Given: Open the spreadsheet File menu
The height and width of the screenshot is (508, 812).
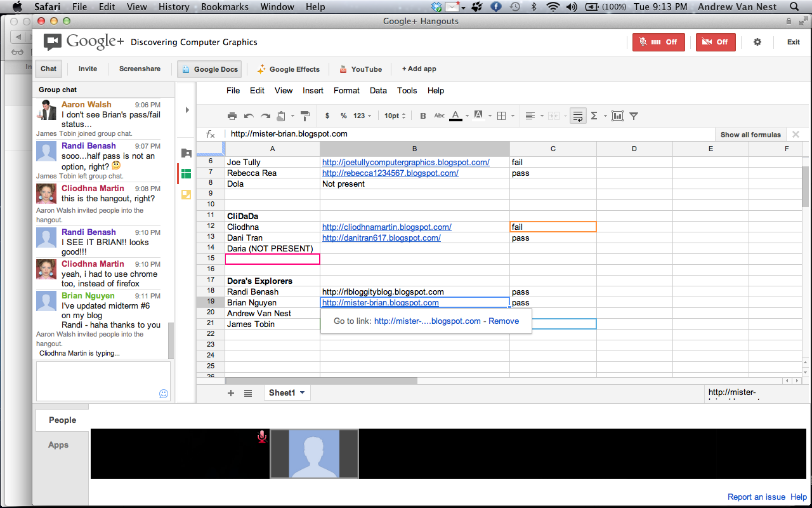Looking at the screenshot, I should (x=233, y=91).
